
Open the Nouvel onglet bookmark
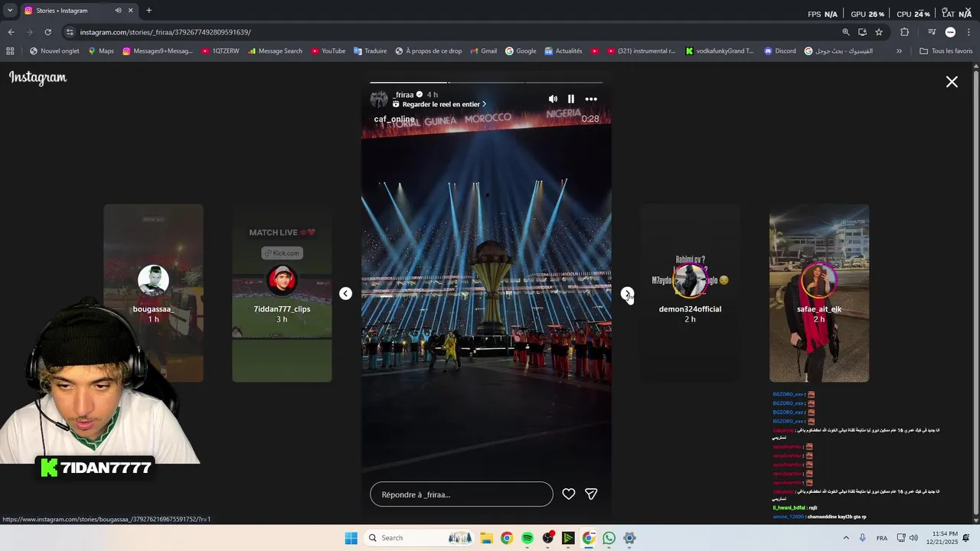pos(54,51)
